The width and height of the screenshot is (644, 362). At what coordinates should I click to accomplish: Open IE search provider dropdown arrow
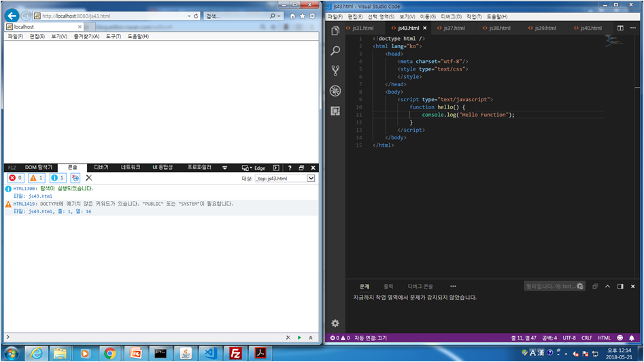click(279, 16)
